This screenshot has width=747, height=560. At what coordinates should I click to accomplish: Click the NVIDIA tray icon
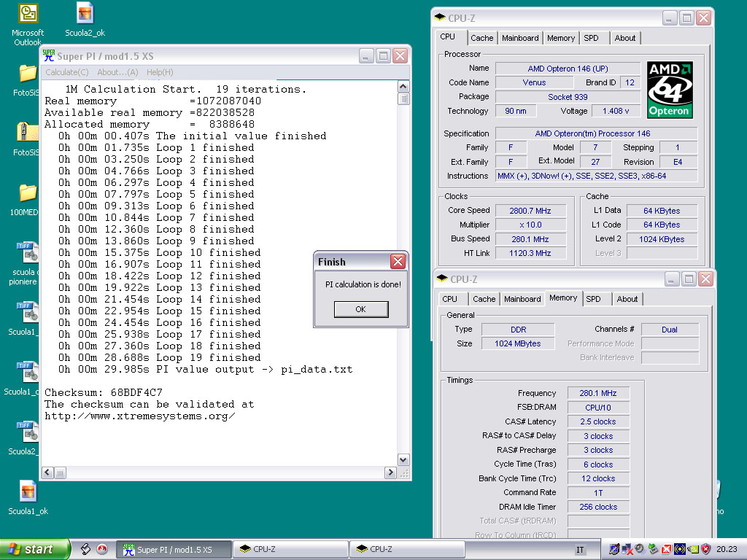point(694,549)
